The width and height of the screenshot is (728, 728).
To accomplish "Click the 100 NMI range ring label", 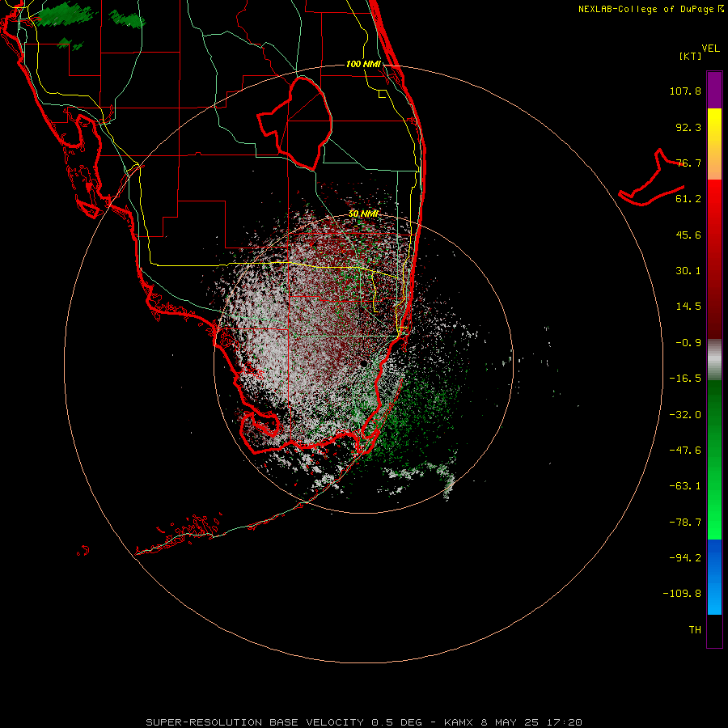I will pyautogui.click(x=363, y=64).
